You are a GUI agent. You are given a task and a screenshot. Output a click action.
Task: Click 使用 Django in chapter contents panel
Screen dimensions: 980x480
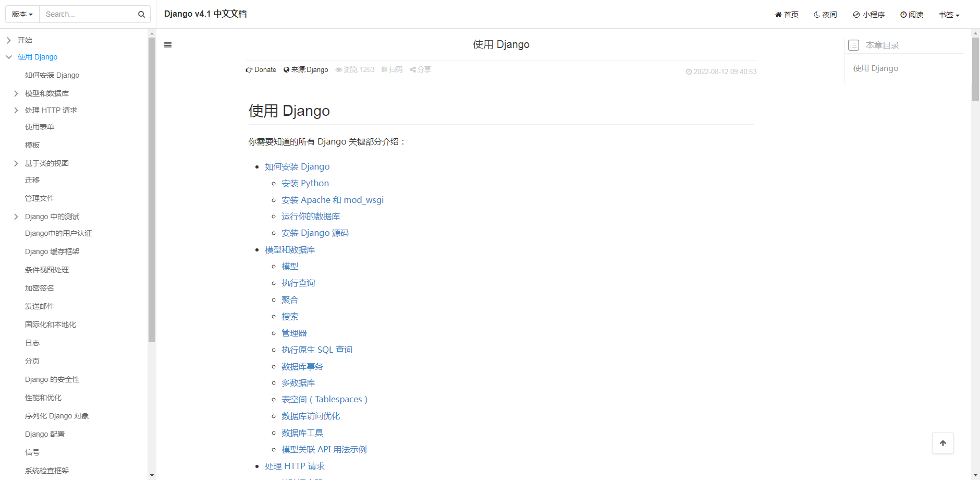coord(876,68)
